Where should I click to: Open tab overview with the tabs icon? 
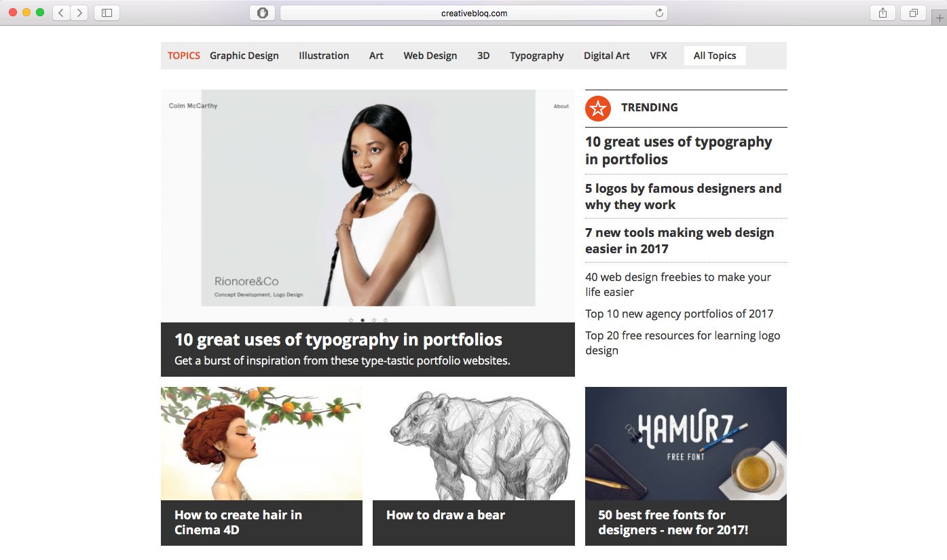pos(913,12)
